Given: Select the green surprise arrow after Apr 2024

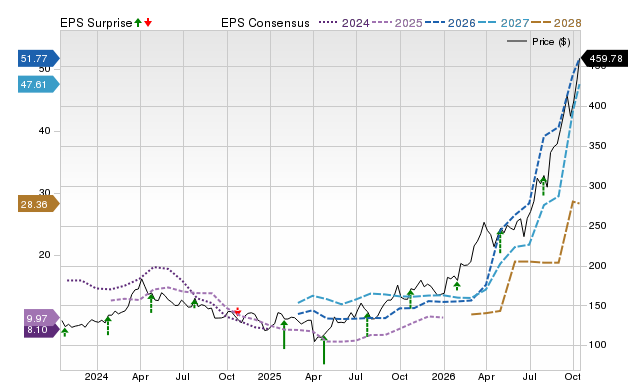Looking at the screenshot, I should 151,303.
